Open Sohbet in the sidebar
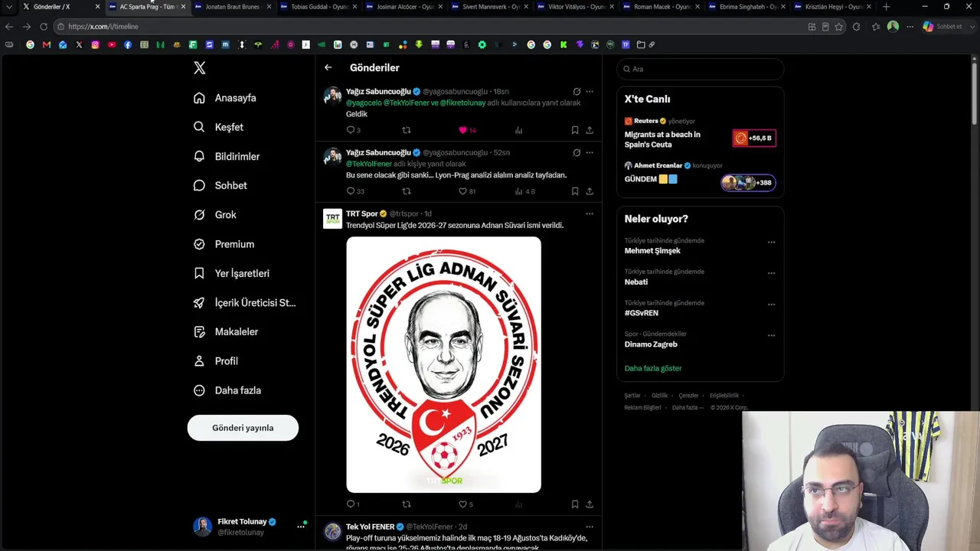The height and width of the screenshot is (551, 980). pyautogui.click(x=220, y=185)
